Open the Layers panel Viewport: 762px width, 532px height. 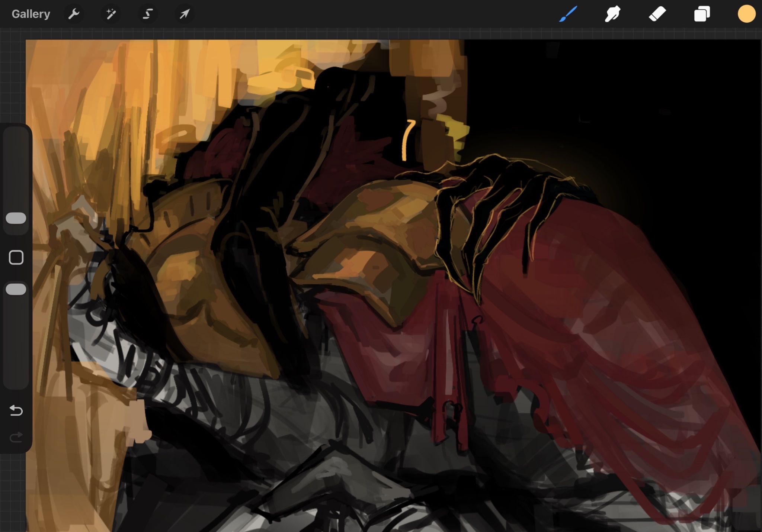pyautogui.click(x=702, y=14)
